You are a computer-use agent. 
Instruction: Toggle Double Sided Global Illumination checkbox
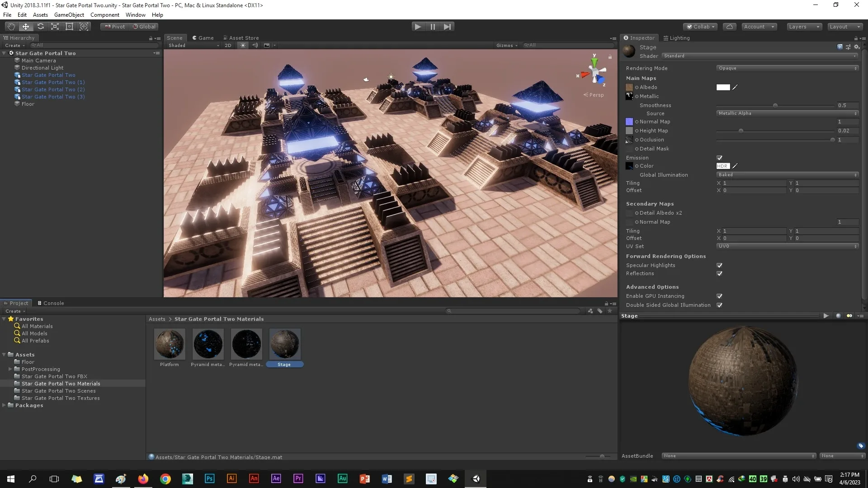click(719, 305)
